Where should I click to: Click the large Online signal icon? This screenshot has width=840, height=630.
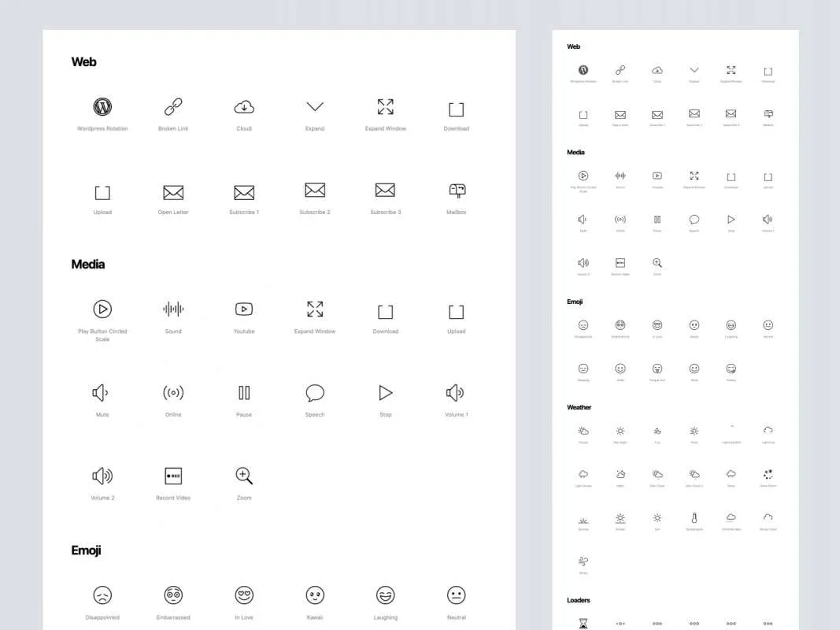tap(173, 392)
